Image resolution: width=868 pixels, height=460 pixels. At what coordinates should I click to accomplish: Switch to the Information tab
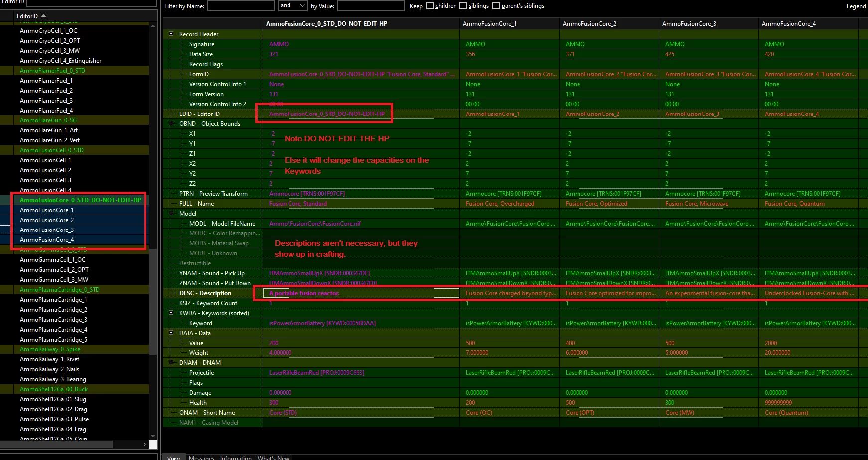[236, 458]
